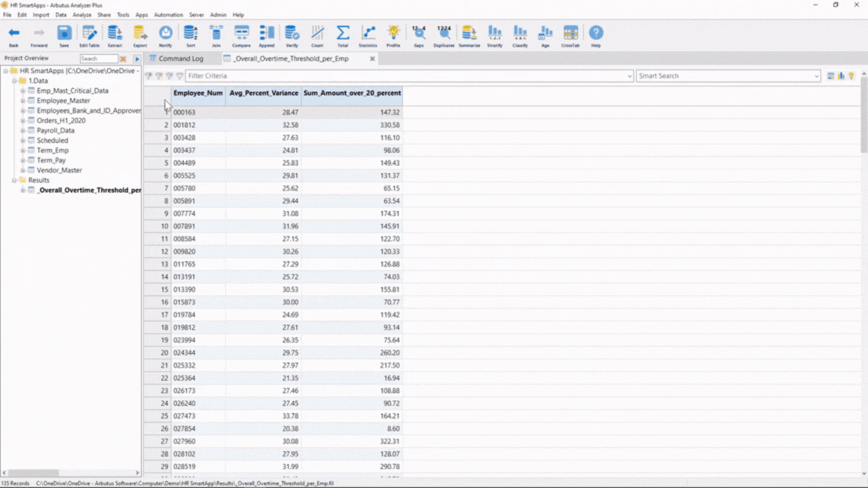Launch the Stratify analysis tool
This screenshot has height=488, width=868.
tap(494, 34)
